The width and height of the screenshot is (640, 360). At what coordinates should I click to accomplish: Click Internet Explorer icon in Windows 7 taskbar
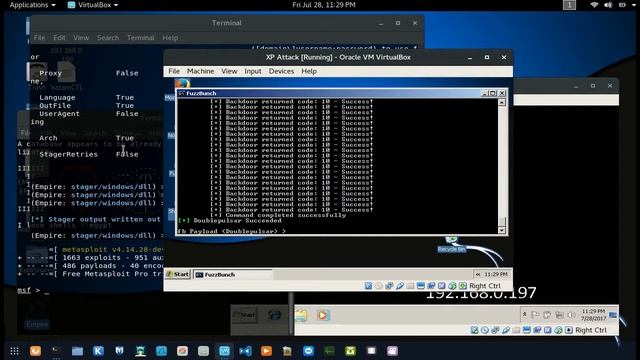(274, 315)
